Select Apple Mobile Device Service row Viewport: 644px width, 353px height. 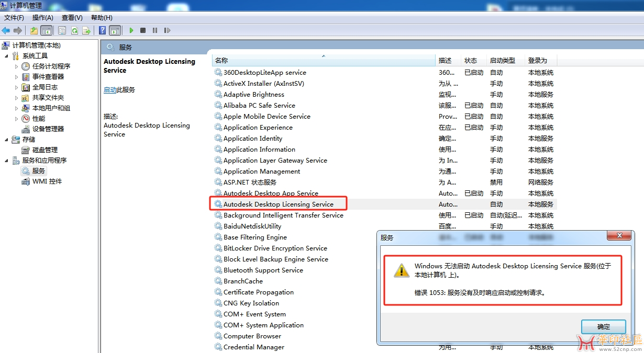tap(384, 117)
